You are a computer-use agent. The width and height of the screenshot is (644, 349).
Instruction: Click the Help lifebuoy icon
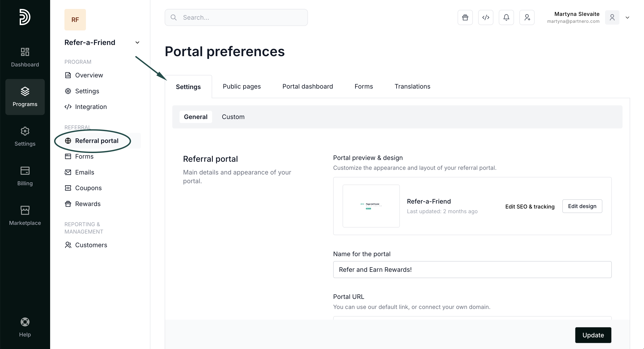pos(25,327)
